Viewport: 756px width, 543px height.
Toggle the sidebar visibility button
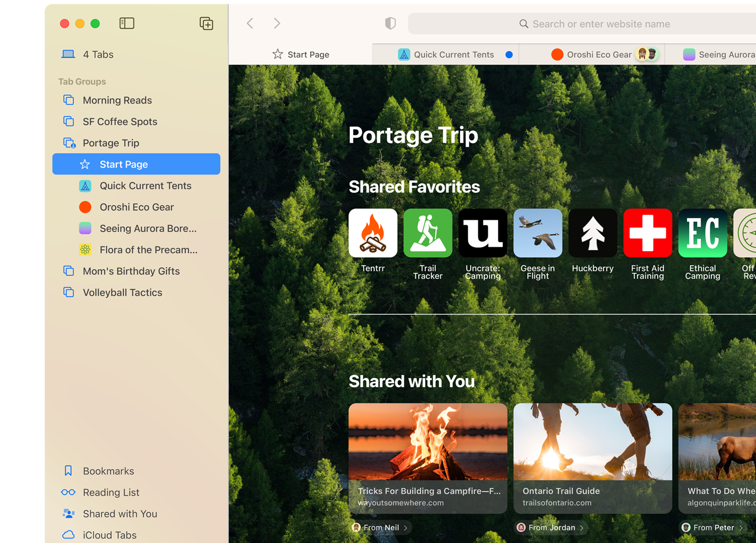(127, 23)
